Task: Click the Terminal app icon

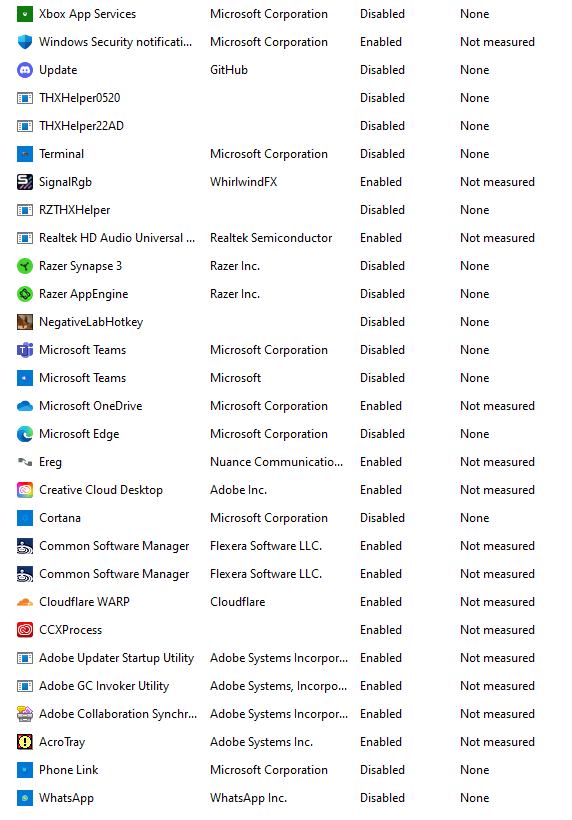Action: click(x=25, y=154)
